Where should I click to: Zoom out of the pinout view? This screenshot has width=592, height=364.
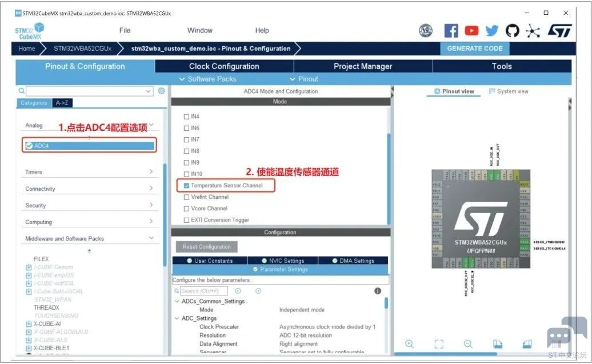(468, 344)
